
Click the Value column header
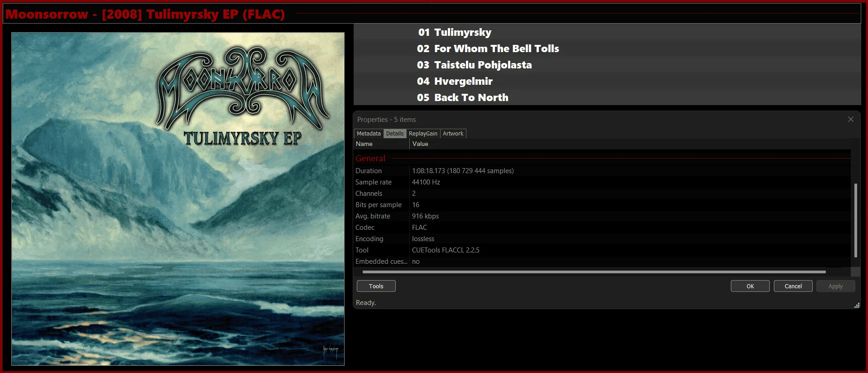(x=630, y=144)
